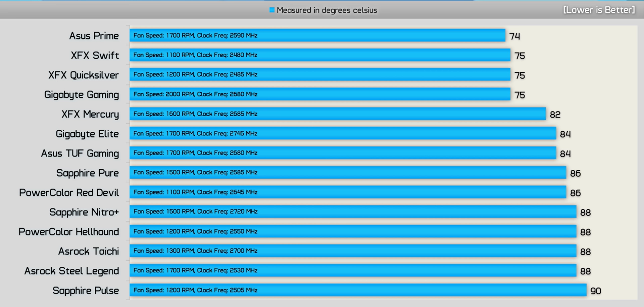
Task: Select the 84 value for Asus TUF Gaming
Action: coord(565,153)
